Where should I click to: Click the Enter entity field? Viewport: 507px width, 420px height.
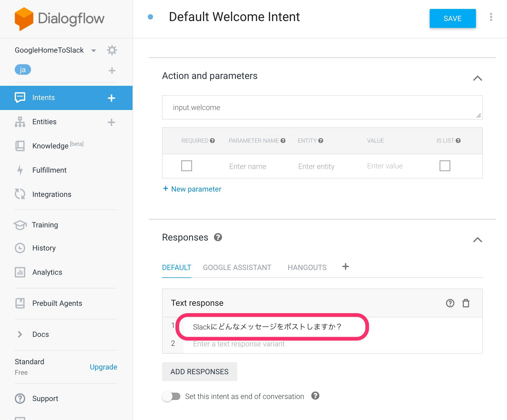[316, 166]
